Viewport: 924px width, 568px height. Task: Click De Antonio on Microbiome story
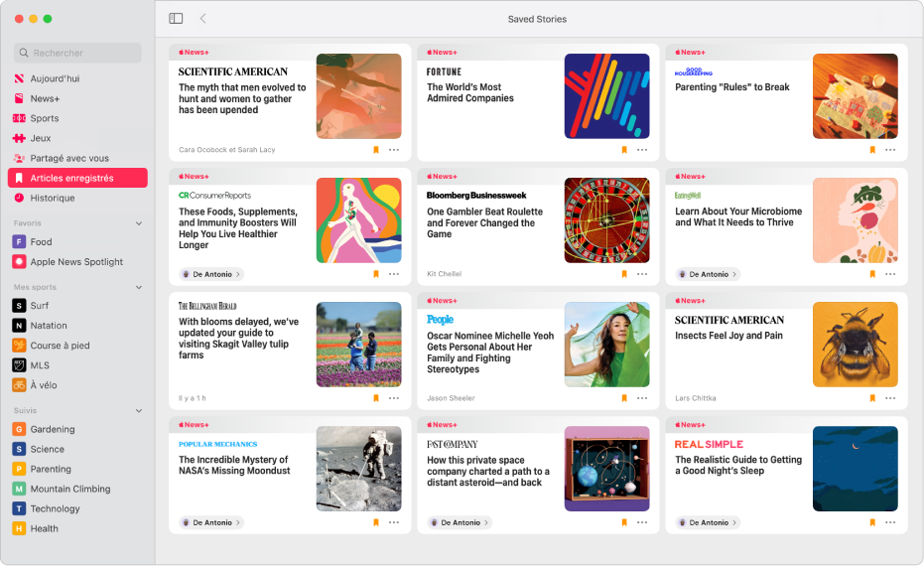click(708, 274)
